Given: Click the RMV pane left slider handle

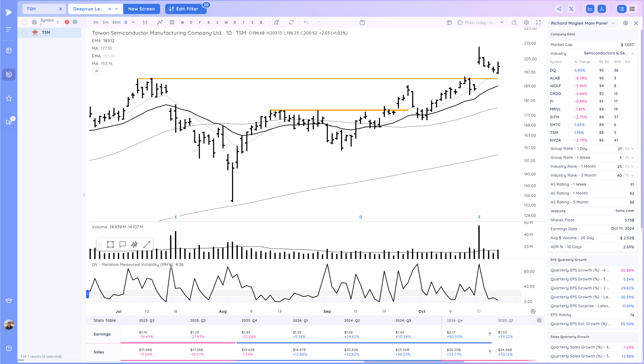Looking at the screenshot, I should (x=88, y=294).
